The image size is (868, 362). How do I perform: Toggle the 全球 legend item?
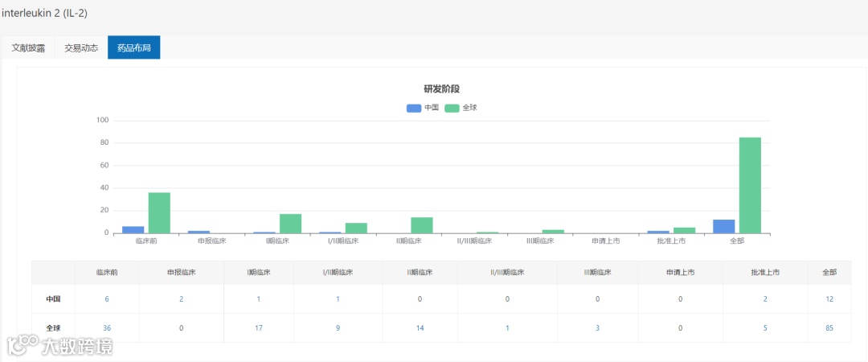(461, 108)
